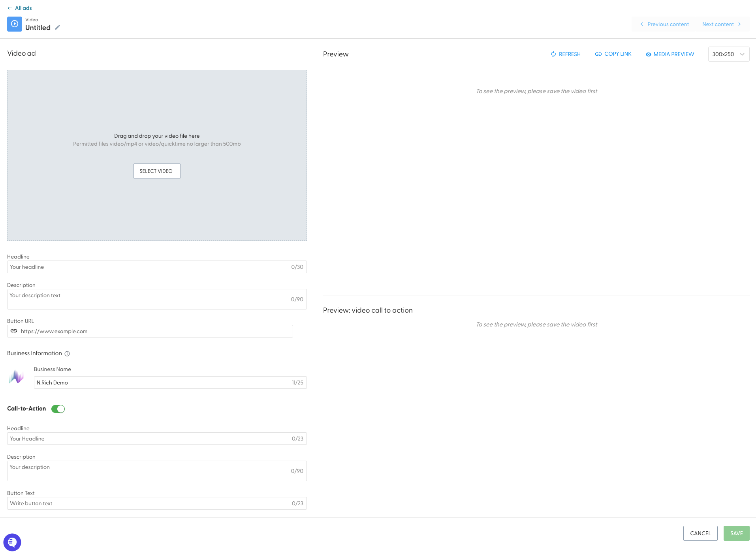This screenshot has width=756, height=555.
Task: Click the link icon in Button URL
Action: click(14, 331)
